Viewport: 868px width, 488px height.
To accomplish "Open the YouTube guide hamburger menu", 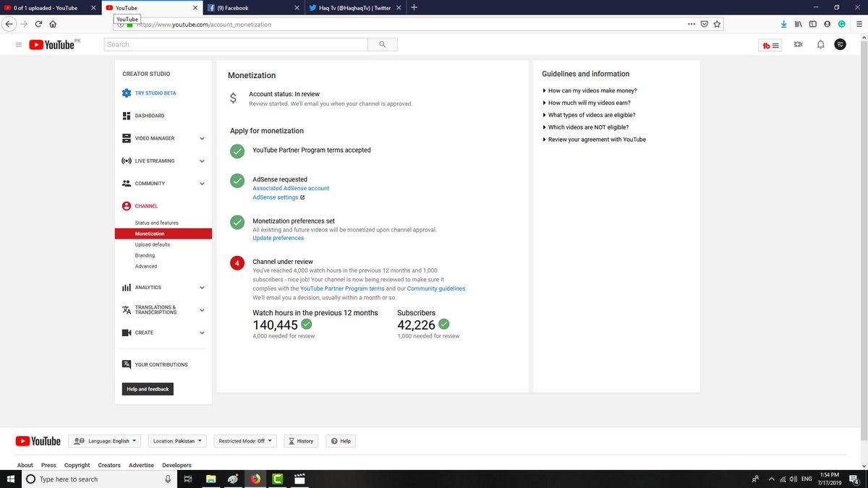I will pos(19,45).
